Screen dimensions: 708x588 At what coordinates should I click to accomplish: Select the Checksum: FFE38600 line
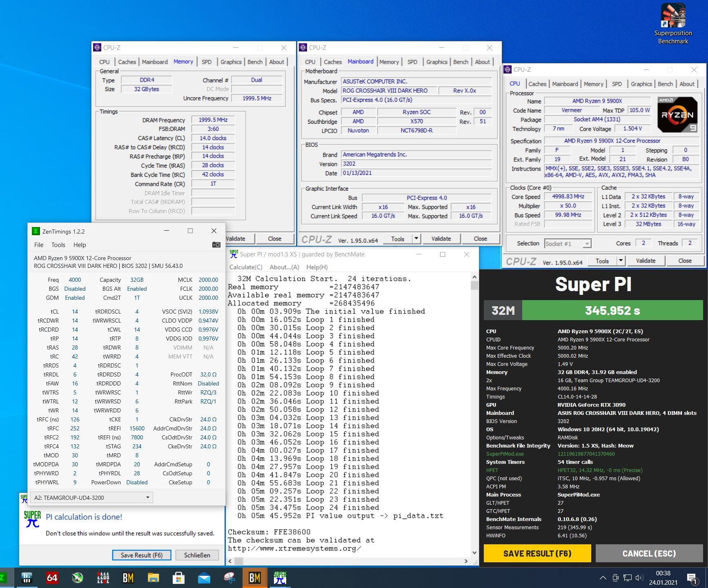point(269,532)
